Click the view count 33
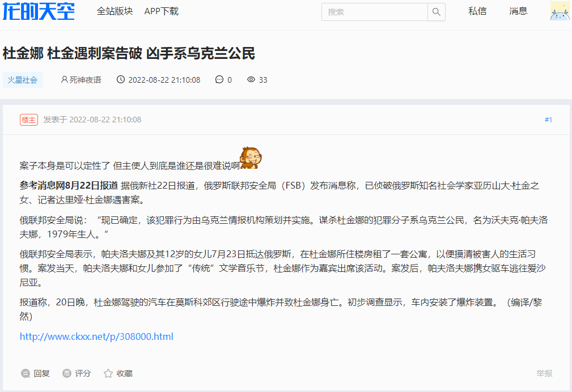 pos(263,80)
